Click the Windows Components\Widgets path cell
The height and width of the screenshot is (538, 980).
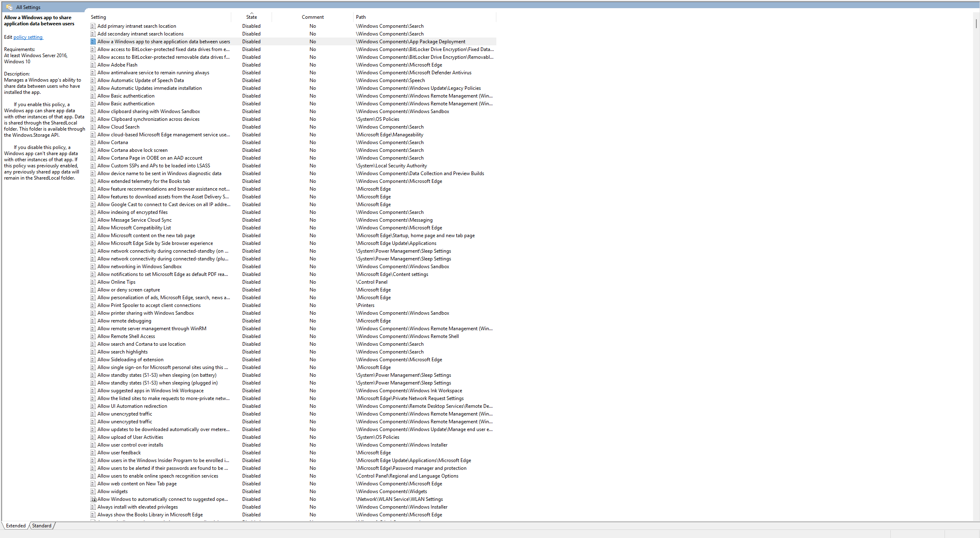(x=392, y=491)
